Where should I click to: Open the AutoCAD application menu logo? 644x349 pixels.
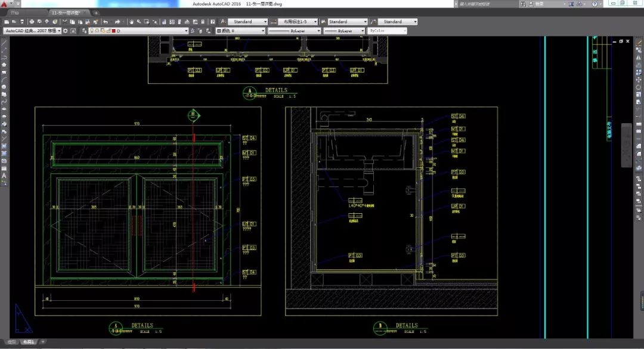pyautogui.click(x=5, y=4)
